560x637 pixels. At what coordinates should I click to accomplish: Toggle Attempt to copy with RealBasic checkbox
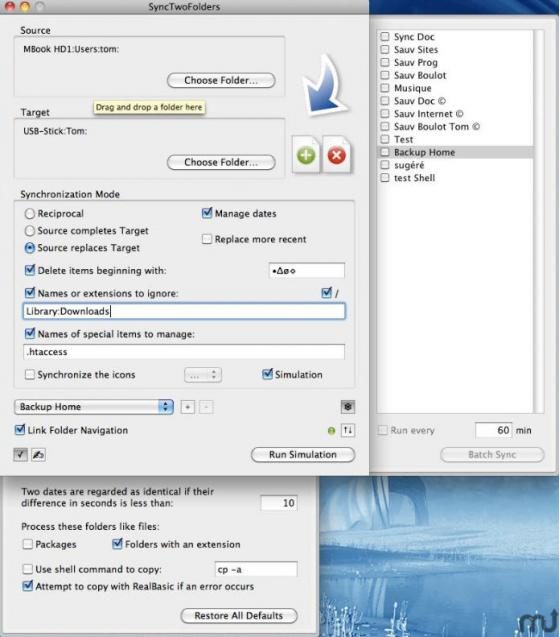coord(28,586)
